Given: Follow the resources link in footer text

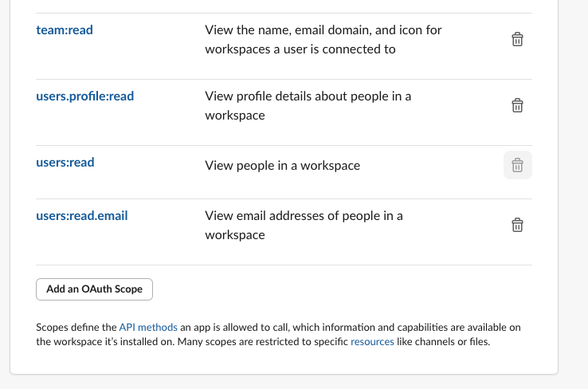Looking at the screenshot, I should tap(372, 342).
